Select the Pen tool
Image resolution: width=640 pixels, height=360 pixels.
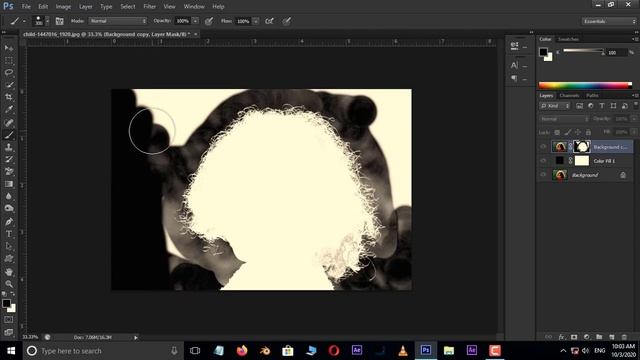click(9, 222)
